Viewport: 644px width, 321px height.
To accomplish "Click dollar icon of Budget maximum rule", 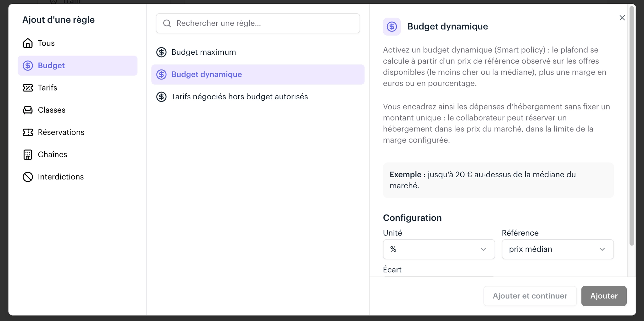I will (x=161, y=52).
